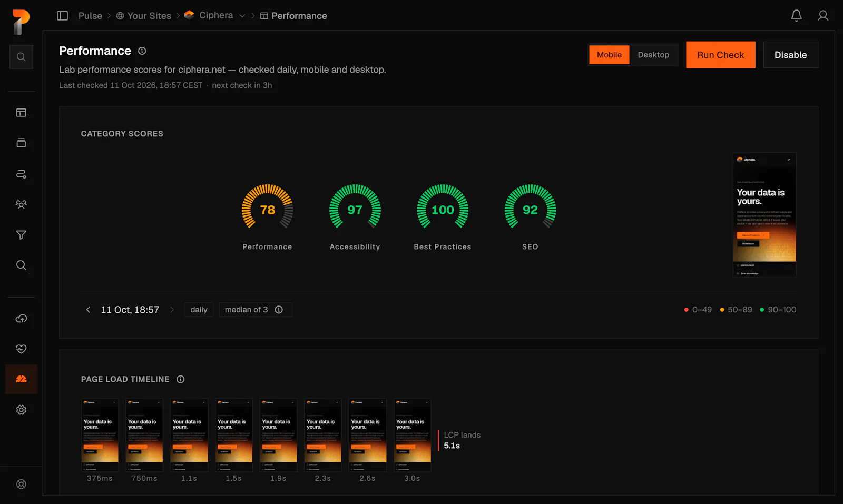Click the median of 3 tag
The height and width of the screenshot is (504, 843).
click(x=256, y=310)
